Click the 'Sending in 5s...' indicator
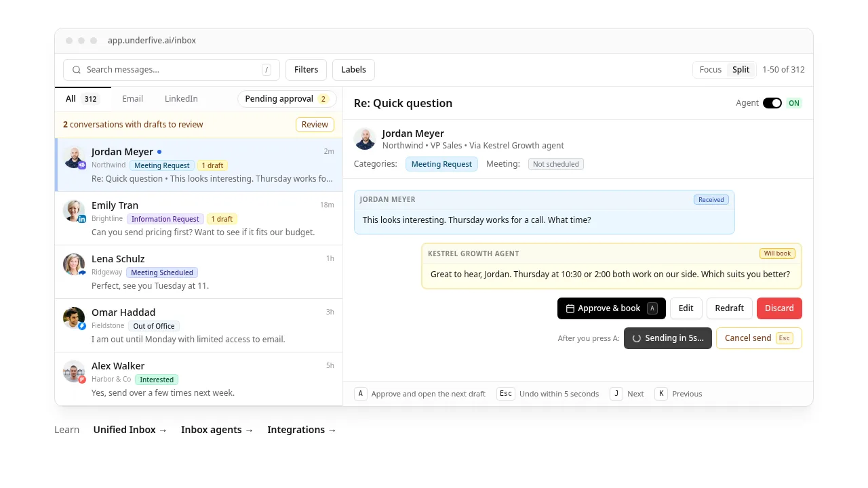 click(668, 338)
